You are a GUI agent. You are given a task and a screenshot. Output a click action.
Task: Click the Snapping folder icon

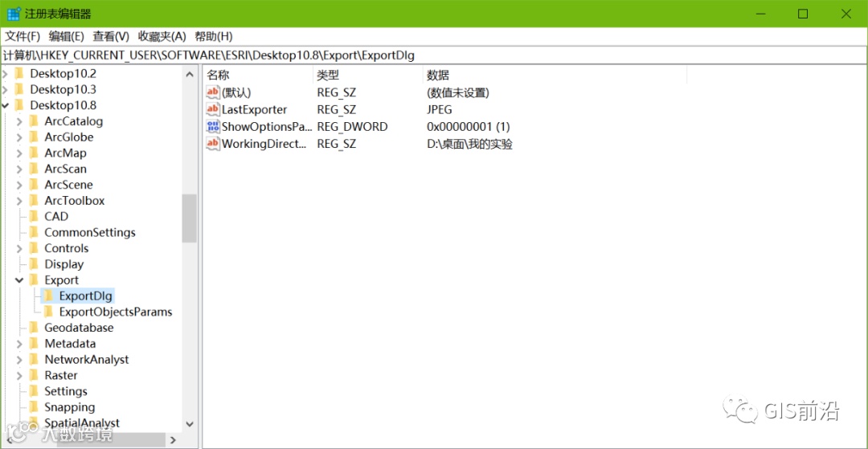[34, 407]
